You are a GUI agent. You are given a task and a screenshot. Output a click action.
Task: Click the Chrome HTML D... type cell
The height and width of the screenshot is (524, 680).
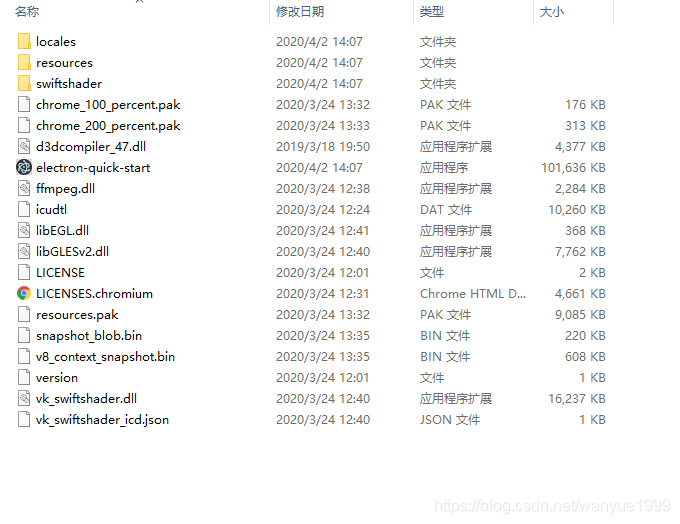pos(473,294)
